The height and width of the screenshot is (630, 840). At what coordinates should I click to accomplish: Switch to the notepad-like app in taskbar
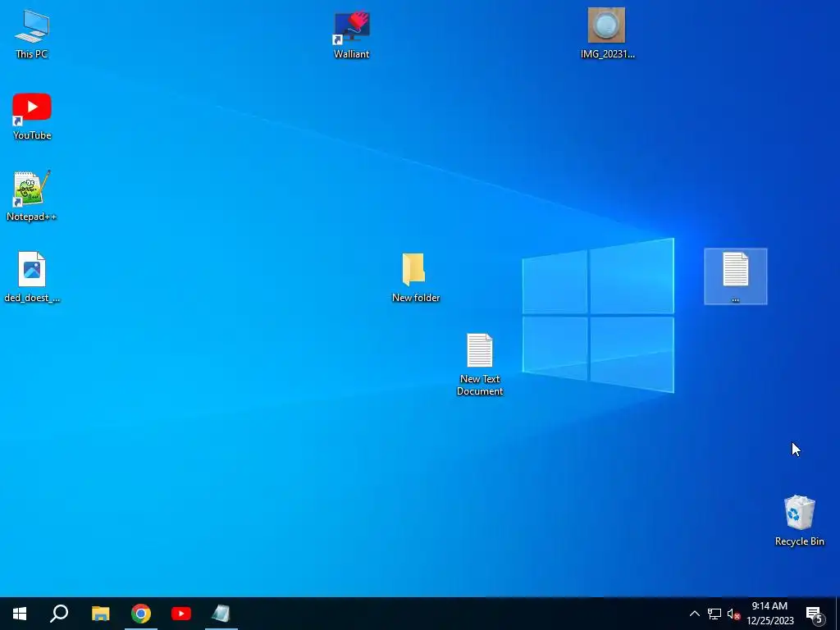pyautogui.click(x=221, y=614)
